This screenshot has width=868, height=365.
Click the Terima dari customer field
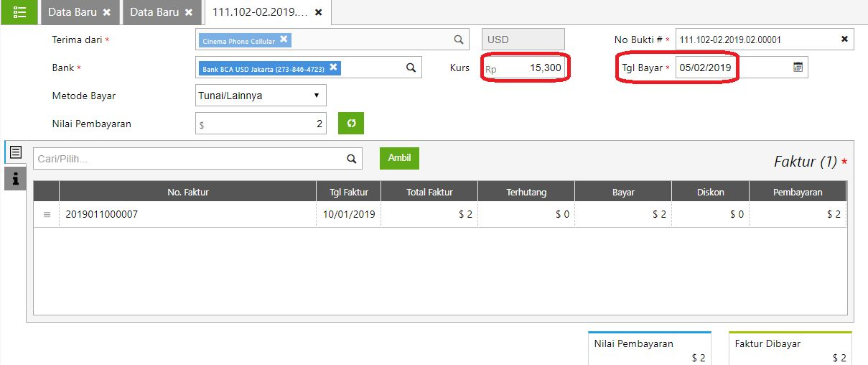pos(333,40)
